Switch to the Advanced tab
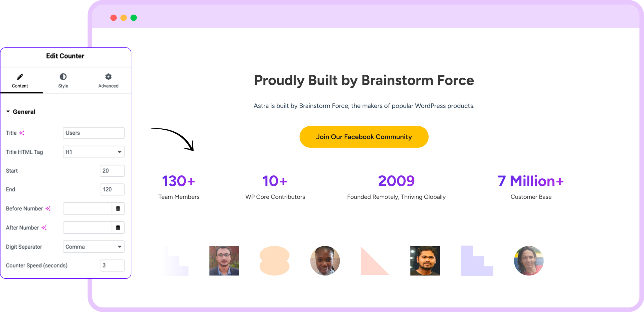This screenshot has height=312, width=644. point(108,81)
